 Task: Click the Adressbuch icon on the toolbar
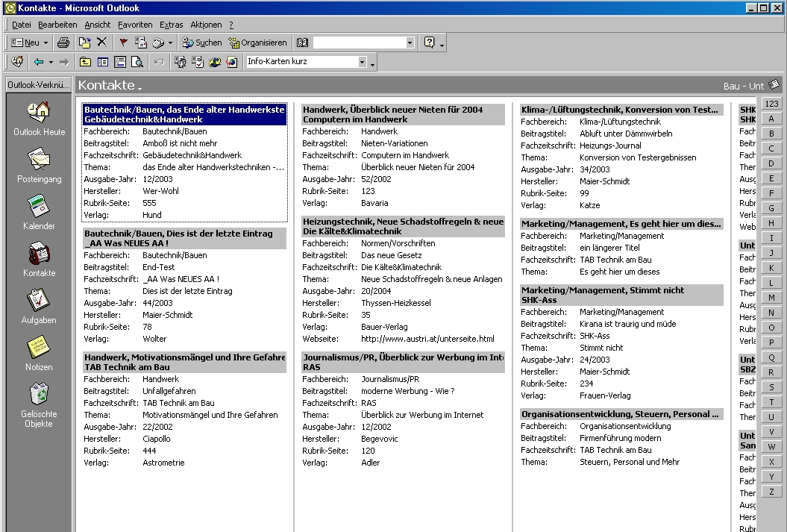pyautogui.click(x=302, y=43)
